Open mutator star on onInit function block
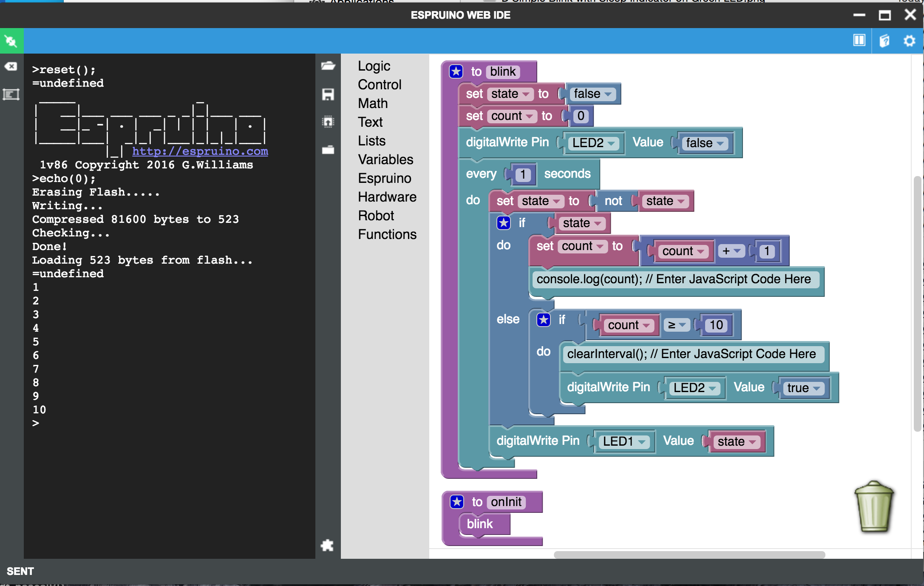The width and height of the screenshot is (924, 586). (457, 502)
